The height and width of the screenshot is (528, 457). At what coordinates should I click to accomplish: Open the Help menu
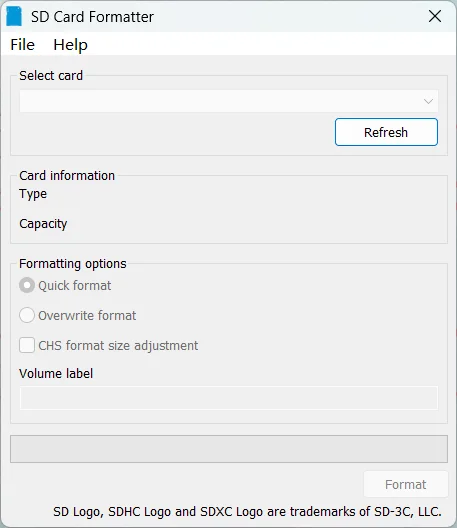[x=70, y=45]
